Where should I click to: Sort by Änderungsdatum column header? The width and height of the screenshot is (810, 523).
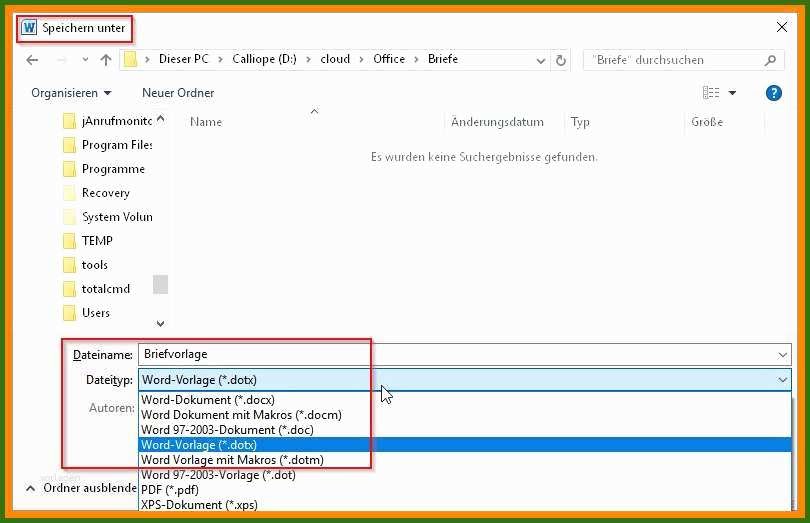point(497,122)
